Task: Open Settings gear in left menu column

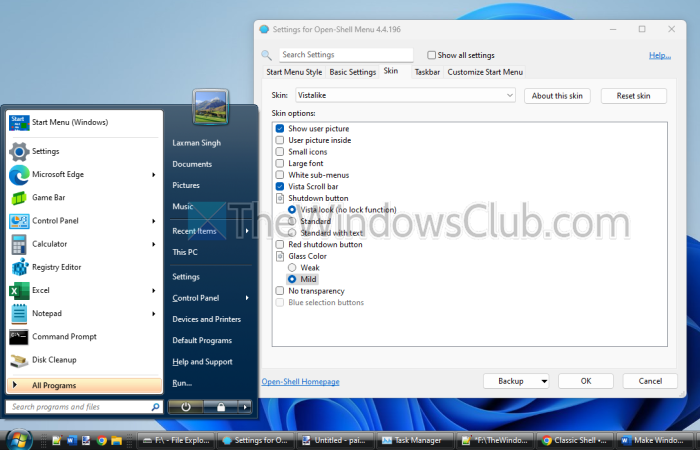Action: click(84, 151)
